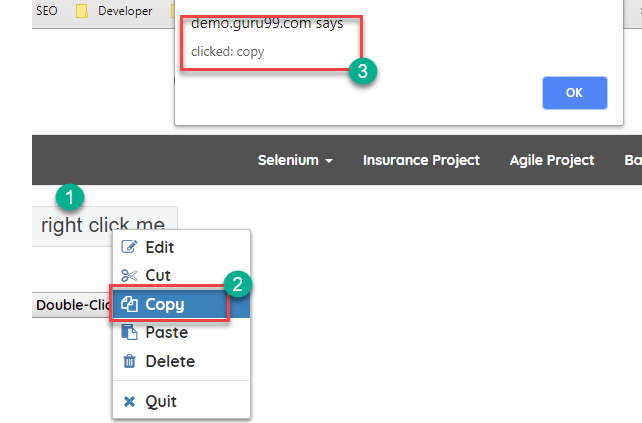Viewport: 642px width, 423px height.
Task: Click the clipboard icon beside Paste
Action: tap(128, 332)
